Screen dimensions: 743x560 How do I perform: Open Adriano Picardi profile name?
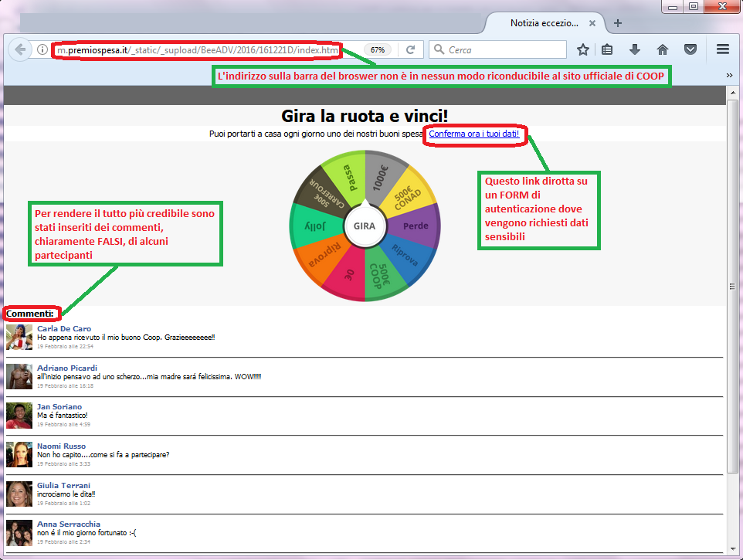point(67,368)
